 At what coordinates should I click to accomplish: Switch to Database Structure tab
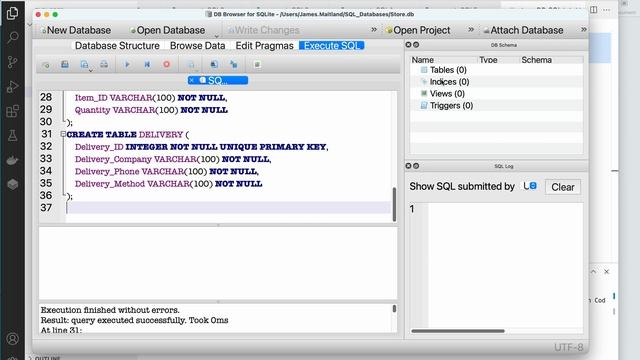[x=117, y=46]
